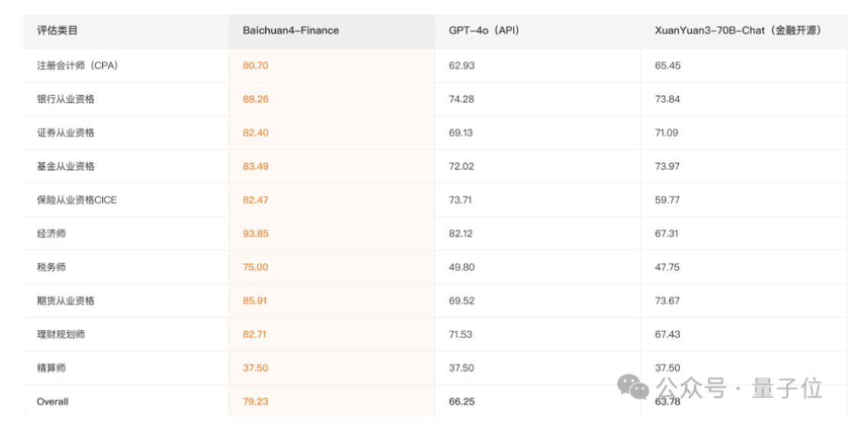Click the 经济师 row label
This screenshot has width=868, height=432.
click(51, 233)
